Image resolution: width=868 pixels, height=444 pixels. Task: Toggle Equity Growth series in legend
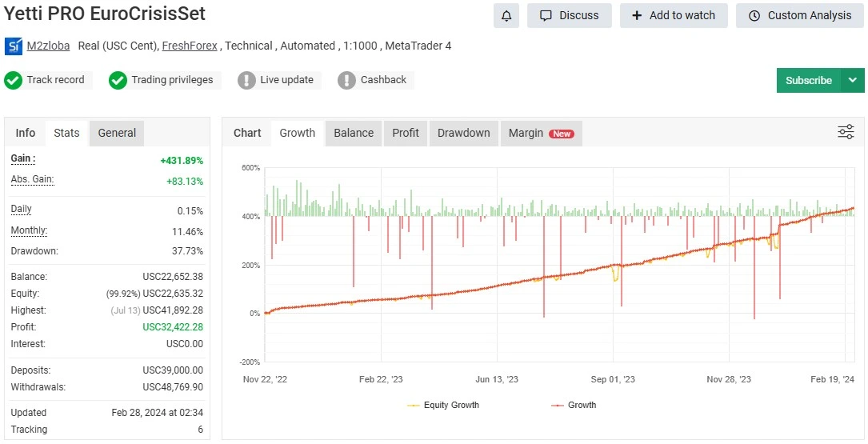click(443, 406)
